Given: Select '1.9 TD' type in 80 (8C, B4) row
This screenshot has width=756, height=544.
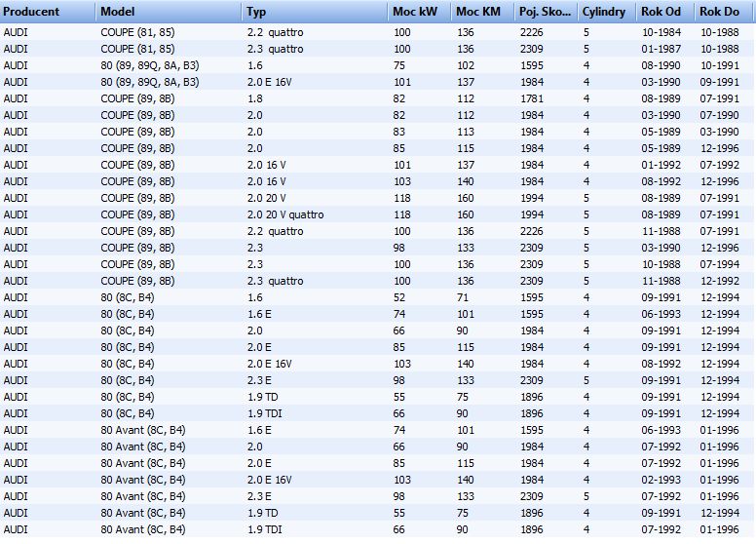Looking at the screenshot, I should [263, 397].
